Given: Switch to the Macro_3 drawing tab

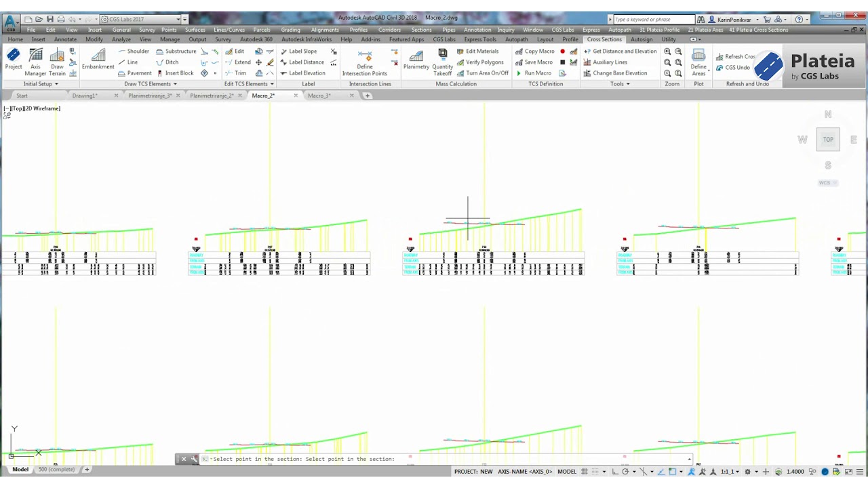Looking at the screenshot, I should (x=319, y=96).
